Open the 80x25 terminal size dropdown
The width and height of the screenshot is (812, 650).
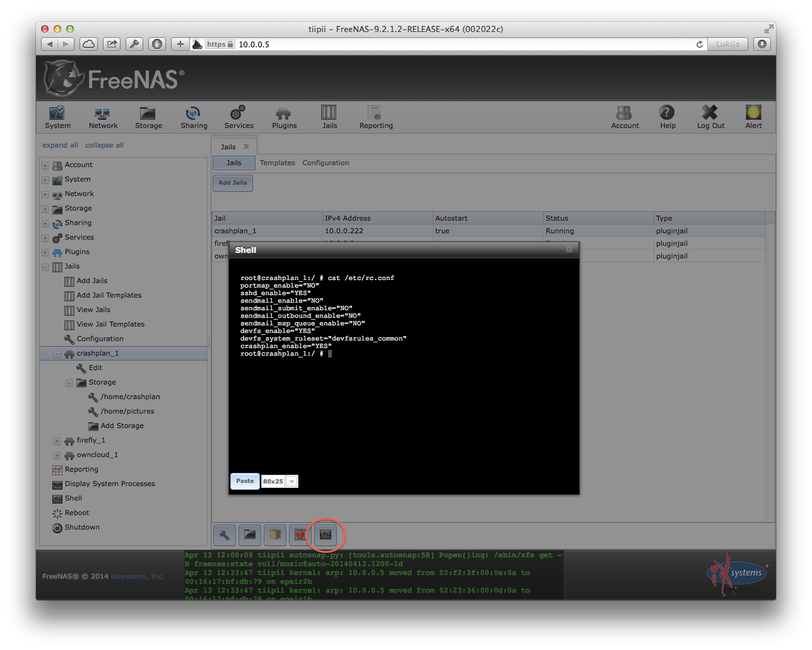291,482
